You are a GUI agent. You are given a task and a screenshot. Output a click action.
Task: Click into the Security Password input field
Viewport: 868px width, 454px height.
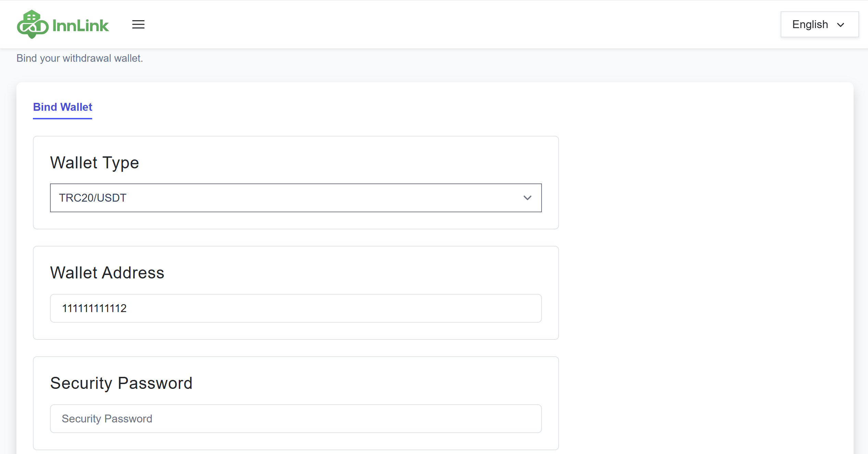(x=295, y=418)
